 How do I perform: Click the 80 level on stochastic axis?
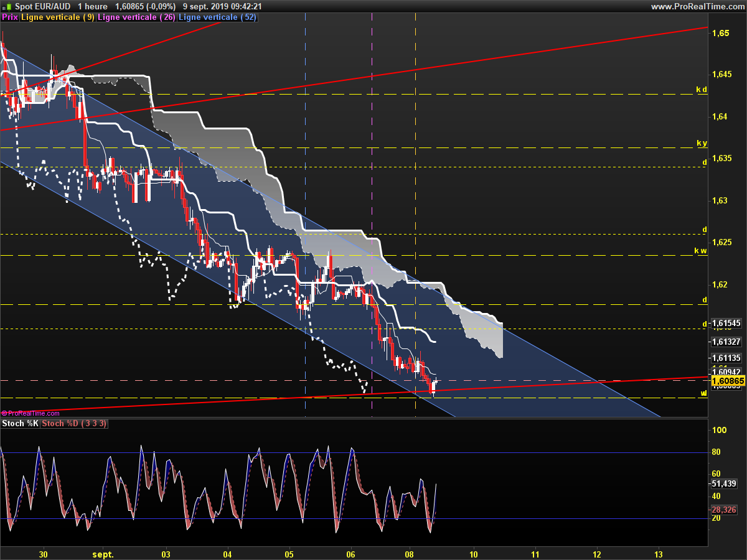click(x=717, y=452)
